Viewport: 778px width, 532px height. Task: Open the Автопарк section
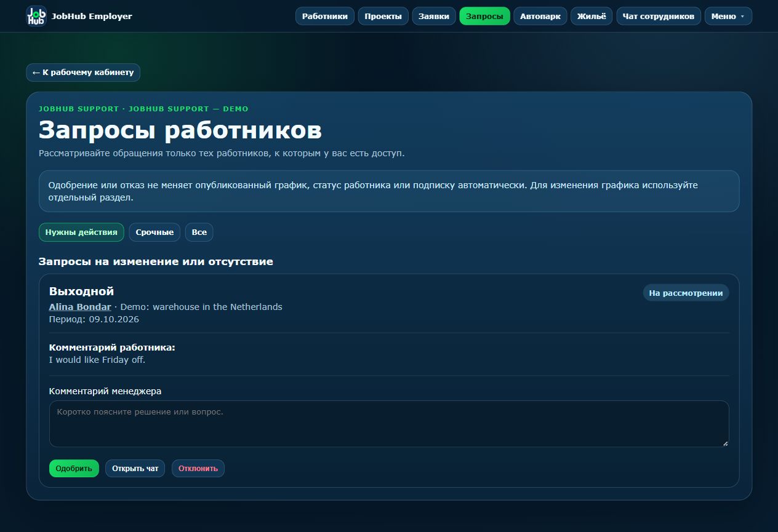[x=540, y=16]
